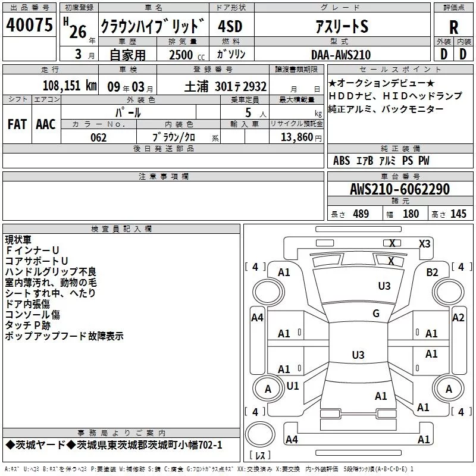Select the color number 062

click(99, 137)
